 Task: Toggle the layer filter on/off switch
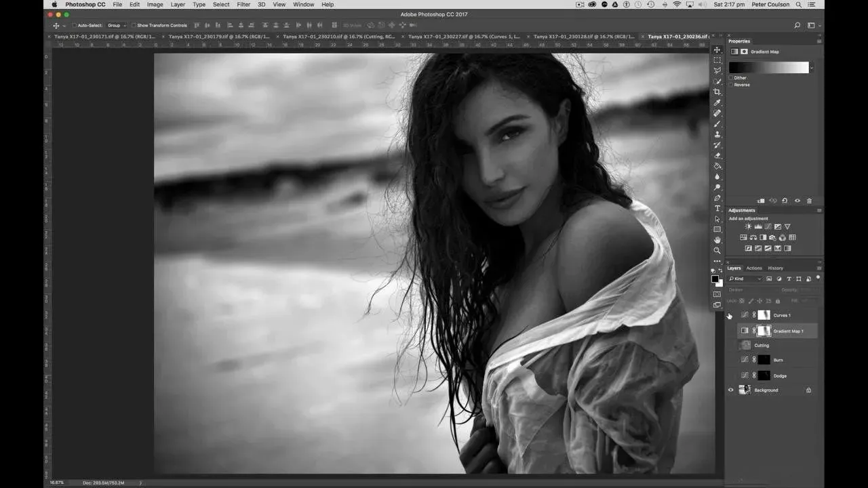[818, 278]
